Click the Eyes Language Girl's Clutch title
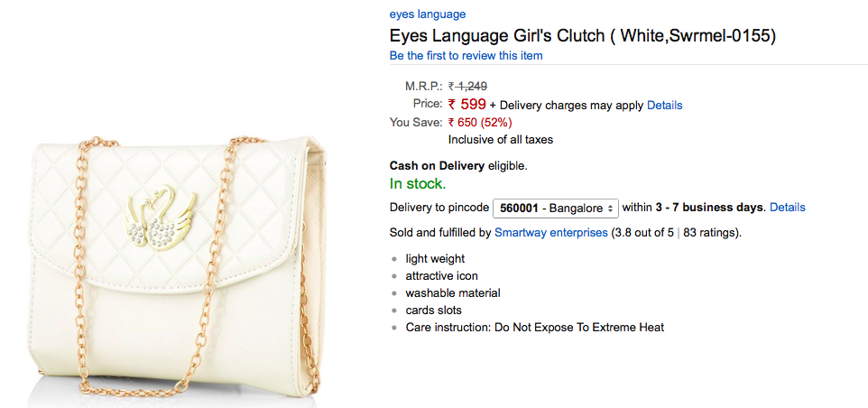 coord(582,36)
